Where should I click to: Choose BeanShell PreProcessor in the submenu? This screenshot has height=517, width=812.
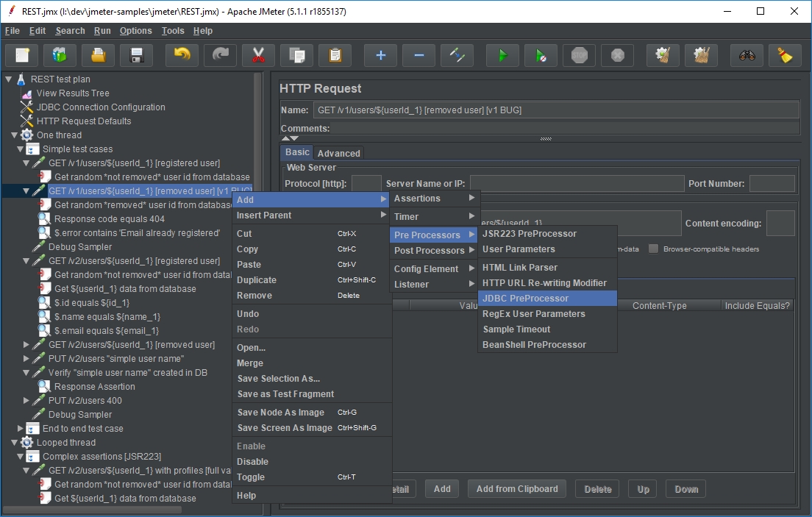[x=547, y=345]
